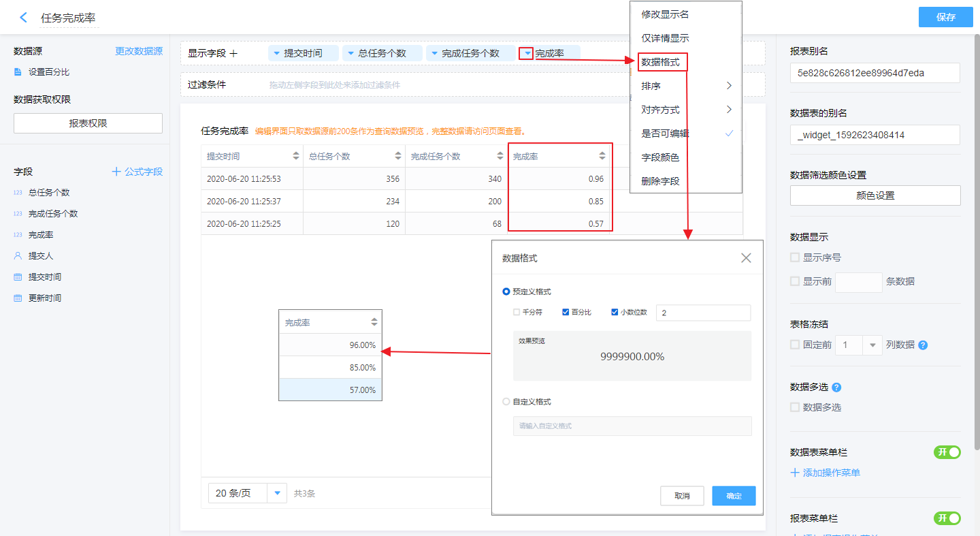Click the 123 number icon beside 总任务个数

(18, 193)
